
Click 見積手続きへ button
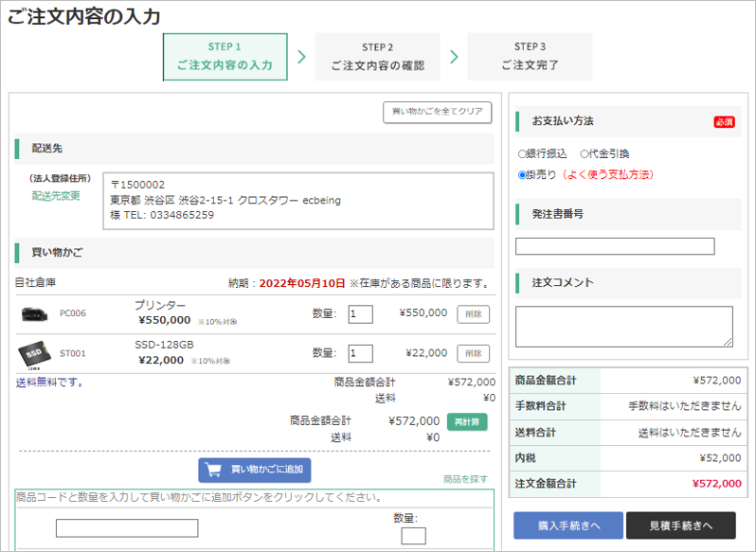[680, 525]
